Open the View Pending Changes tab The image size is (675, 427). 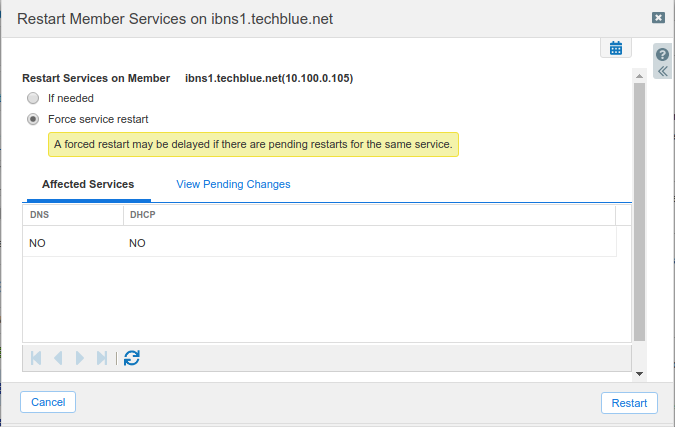[233, 185]
